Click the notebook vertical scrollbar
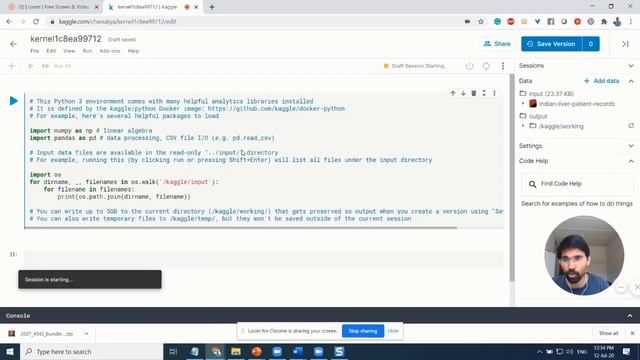640x360 pixels. [512, 178]
